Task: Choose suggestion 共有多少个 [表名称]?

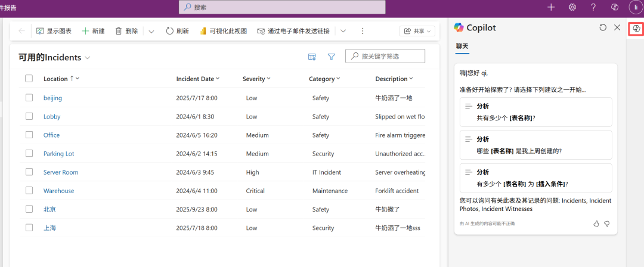Action: point(536,111)
